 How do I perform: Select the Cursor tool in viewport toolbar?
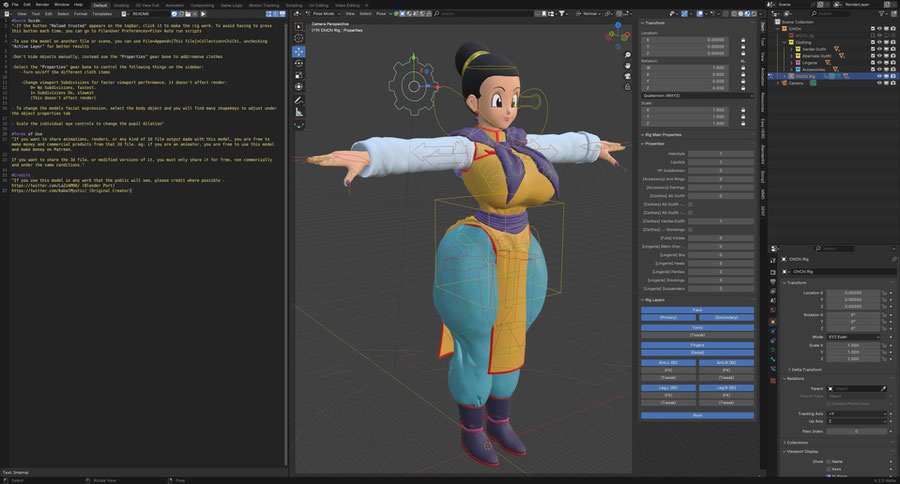(299, 38)
